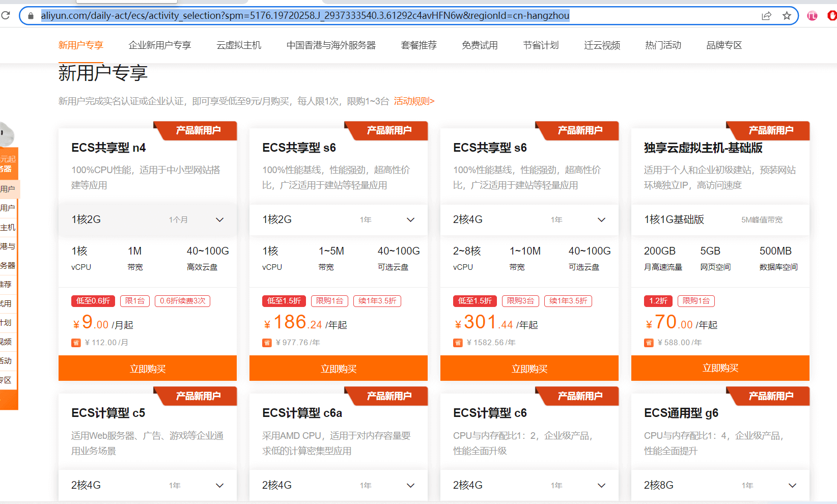Open the 品牌专区 tab

724,45
